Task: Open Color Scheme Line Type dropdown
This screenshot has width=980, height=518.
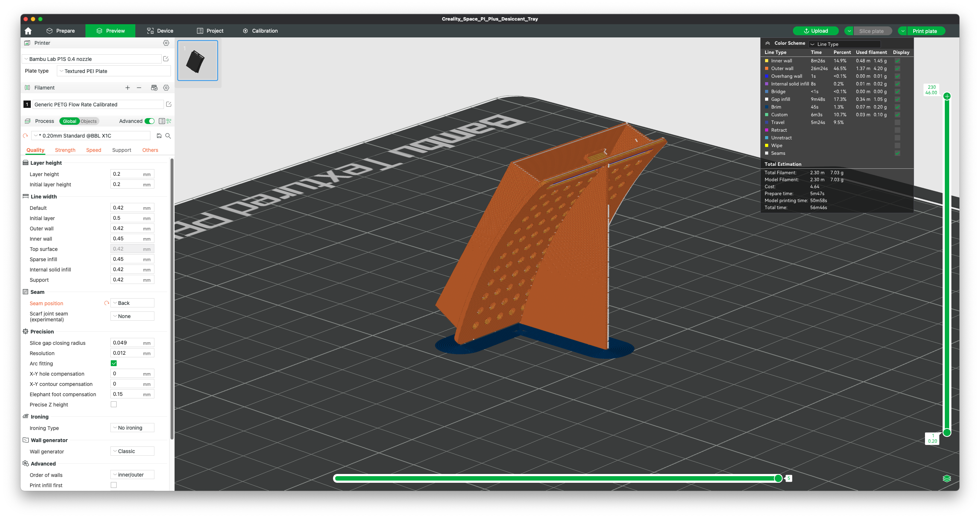Action: (x=844, y=44)
